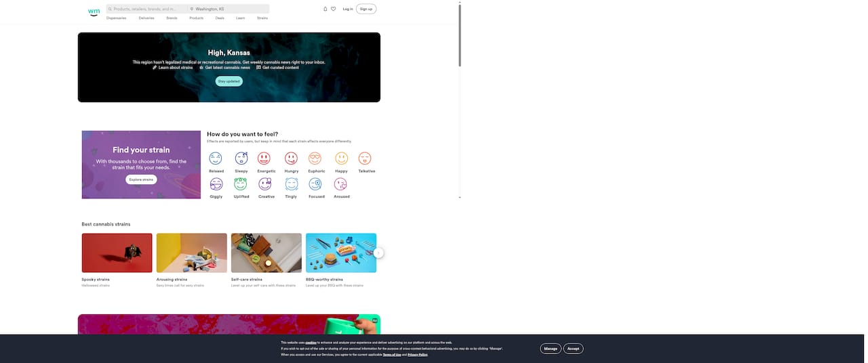Open the Deliveries menu
The width and height of the screenshot is (868, 363).
point(146,18)
